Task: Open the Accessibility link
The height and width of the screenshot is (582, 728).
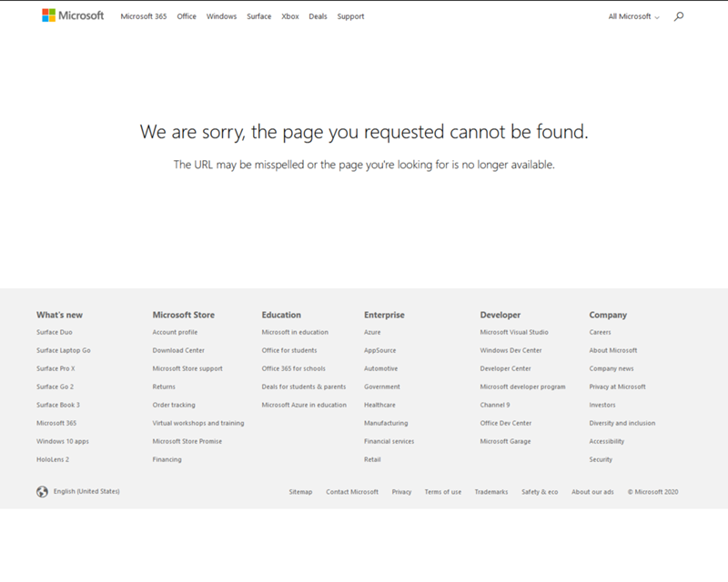Action: [607, 441]
